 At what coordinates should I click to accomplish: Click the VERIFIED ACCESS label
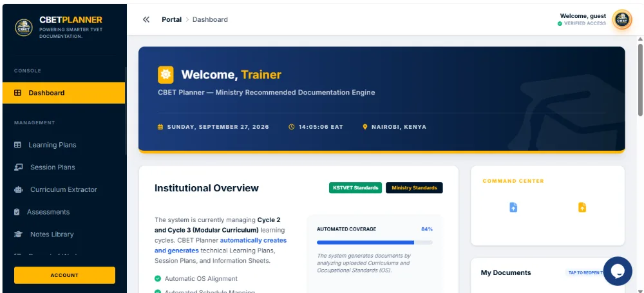[x=585, y=23]
